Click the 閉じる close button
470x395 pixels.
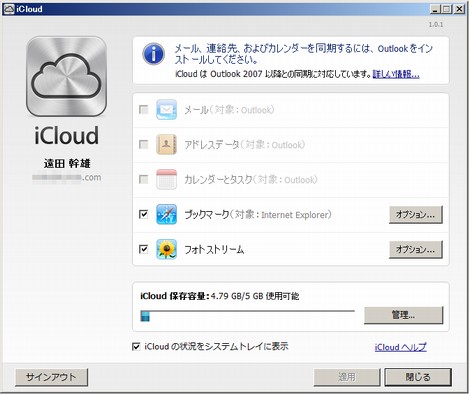[x=418, y=377]
